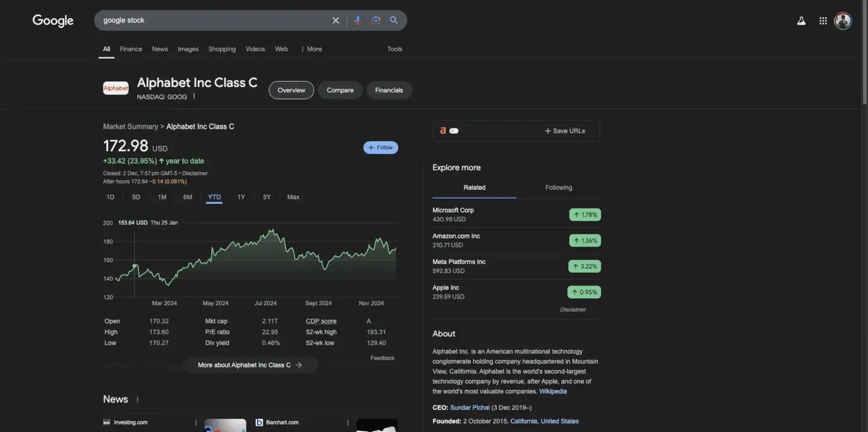Toggle the switch in extension bar
The width and height of the screenshot is (868, 432).
pyautogui.click(x=454, y=131)
